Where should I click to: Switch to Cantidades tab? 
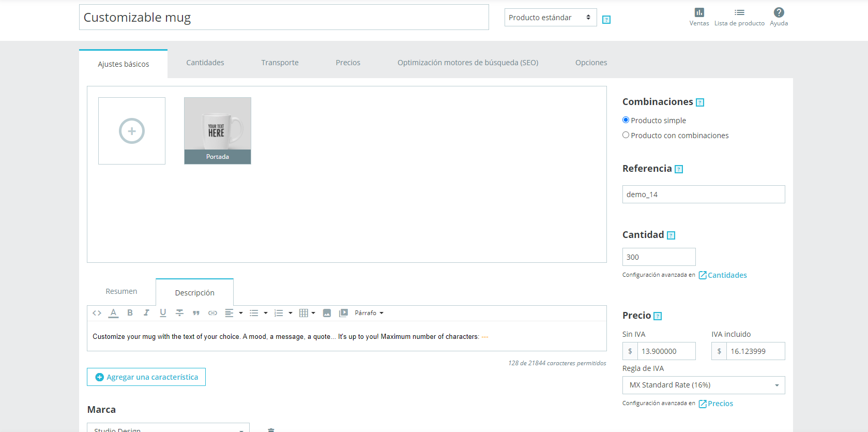(x=205, y=63)
